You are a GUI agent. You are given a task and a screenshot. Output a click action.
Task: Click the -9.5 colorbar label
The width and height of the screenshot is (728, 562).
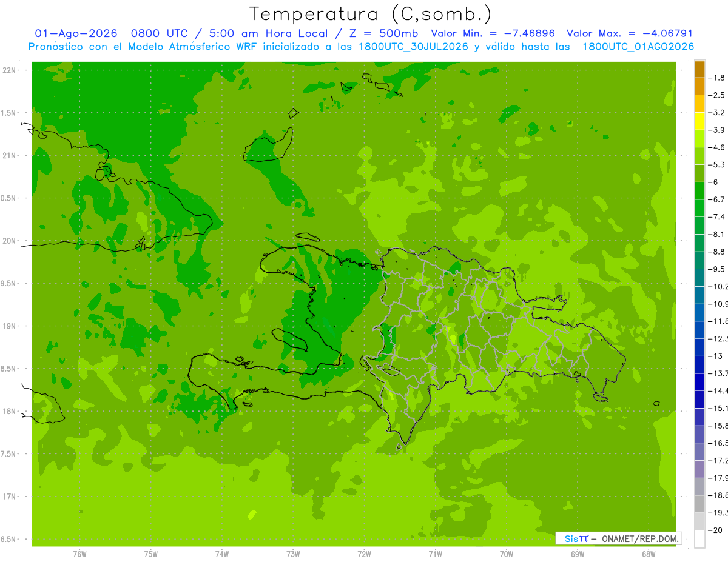(x=717, y=269)
